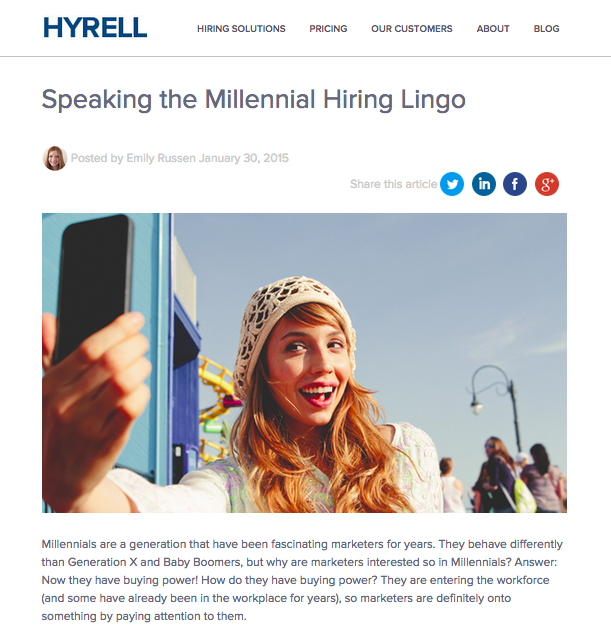
Task: Select the About navigation item
Action: coord(493,29)
